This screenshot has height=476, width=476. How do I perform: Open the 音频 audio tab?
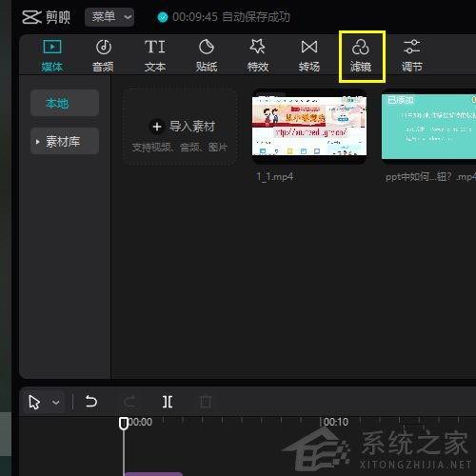103,56
